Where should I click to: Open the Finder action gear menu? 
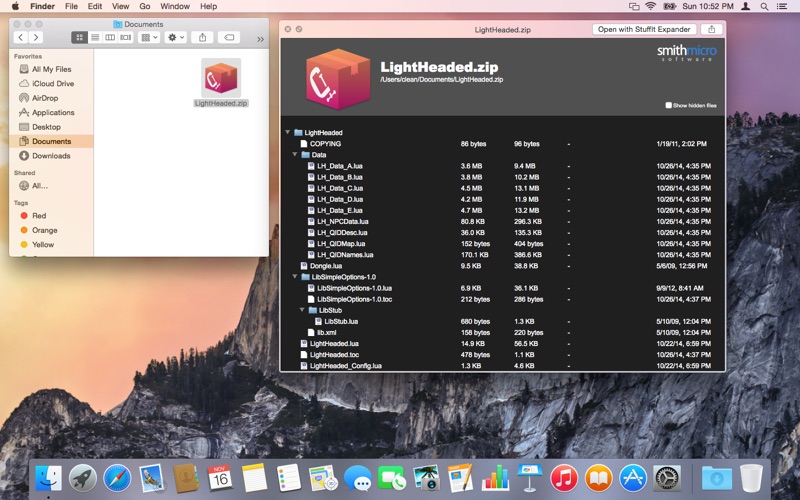[176, 37]
